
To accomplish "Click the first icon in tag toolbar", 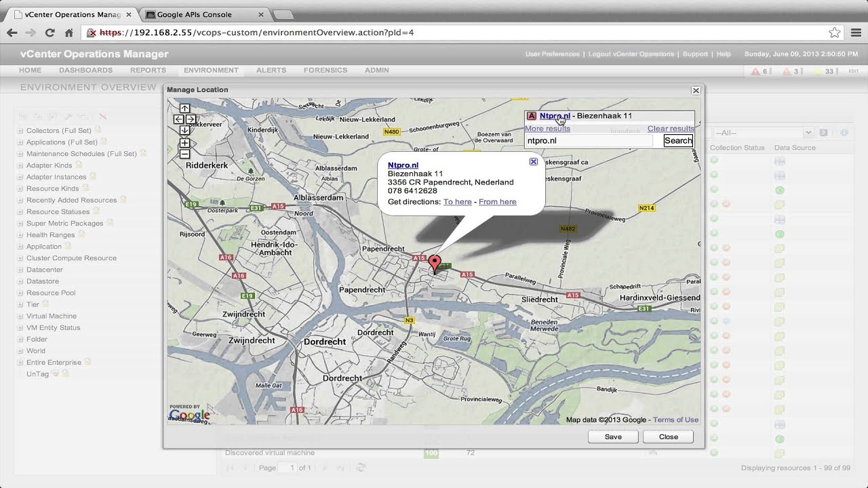I will tap(23, 117).
